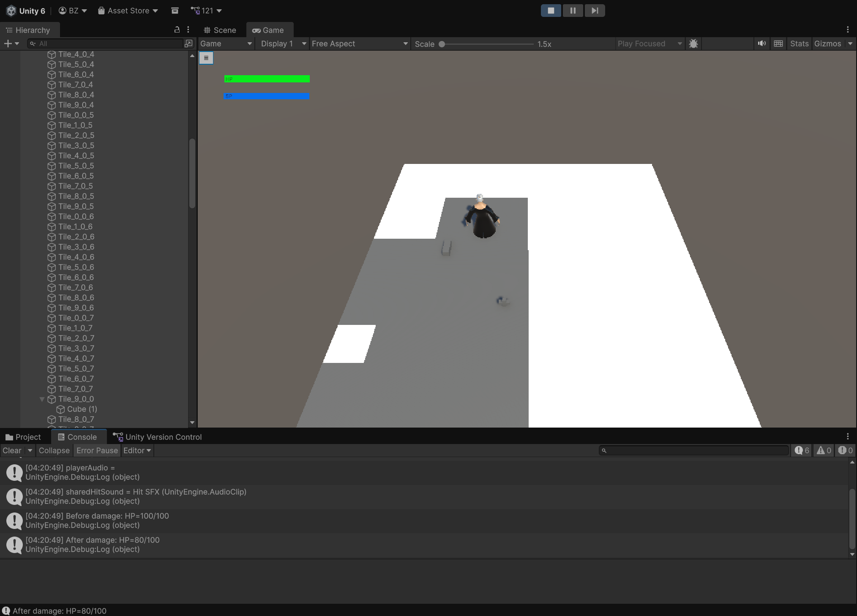The height and width of the screenshot is (616, 857).
Task: Open the Hierarchy panel options menu
Action: (x=188, y=30)
